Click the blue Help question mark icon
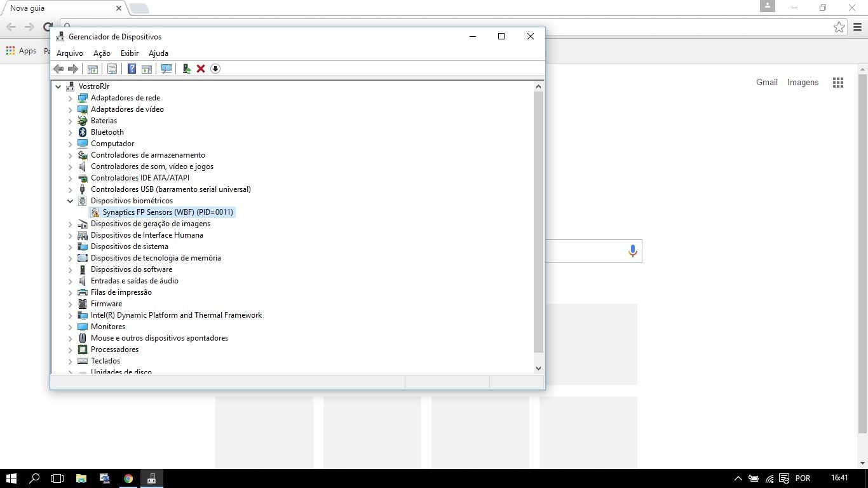 tap(132, 69)
